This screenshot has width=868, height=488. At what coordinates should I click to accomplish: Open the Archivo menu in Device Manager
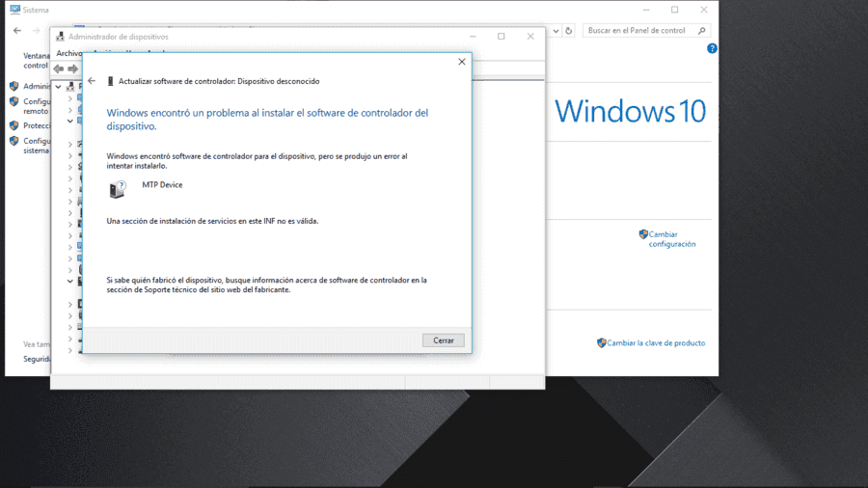[x=69, y=53]
